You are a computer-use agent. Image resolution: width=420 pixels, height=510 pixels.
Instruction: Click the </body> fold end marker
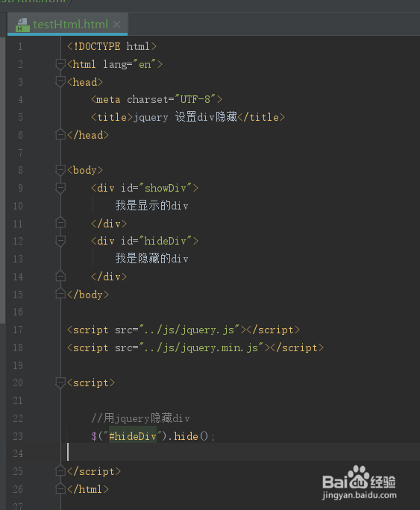tap(60, 294)
